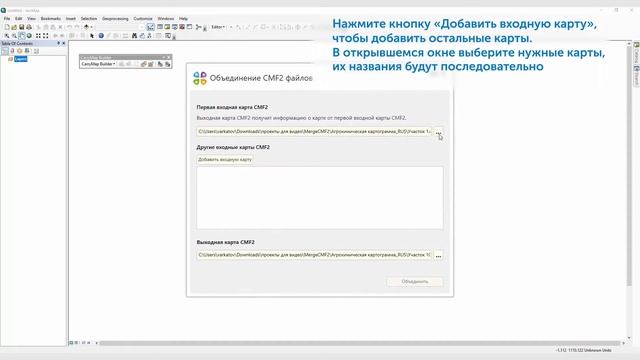The width and height of the screenshot is (640, 360).
Task: Click Fixed Zoom Out icon
Action: click(46, 36)
